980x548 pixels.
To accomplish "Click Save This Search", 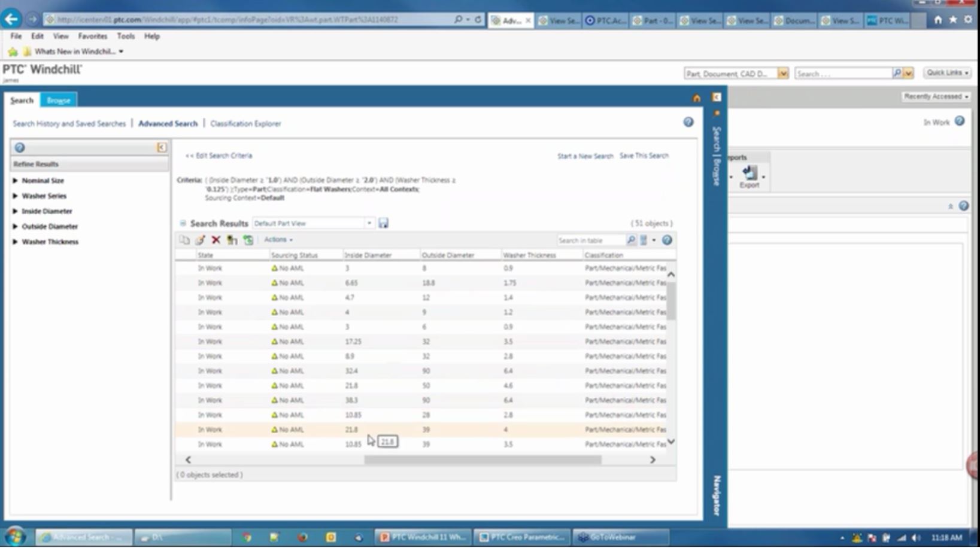I will (x=644, y=156).
